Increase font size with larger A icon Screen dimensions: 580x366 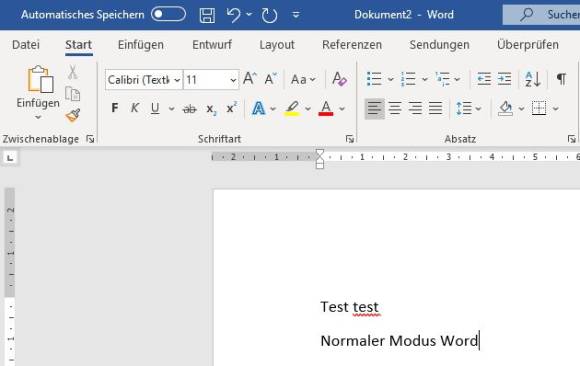pos(250,79)
